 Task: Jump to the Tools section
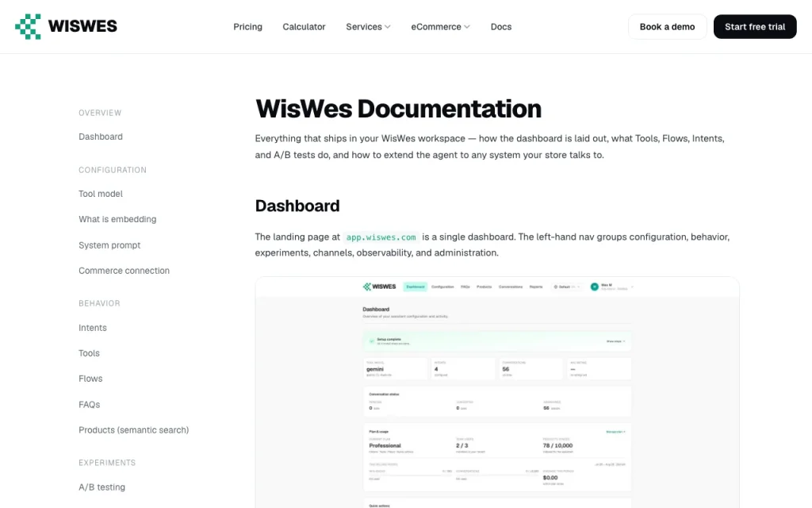point(89,353)
